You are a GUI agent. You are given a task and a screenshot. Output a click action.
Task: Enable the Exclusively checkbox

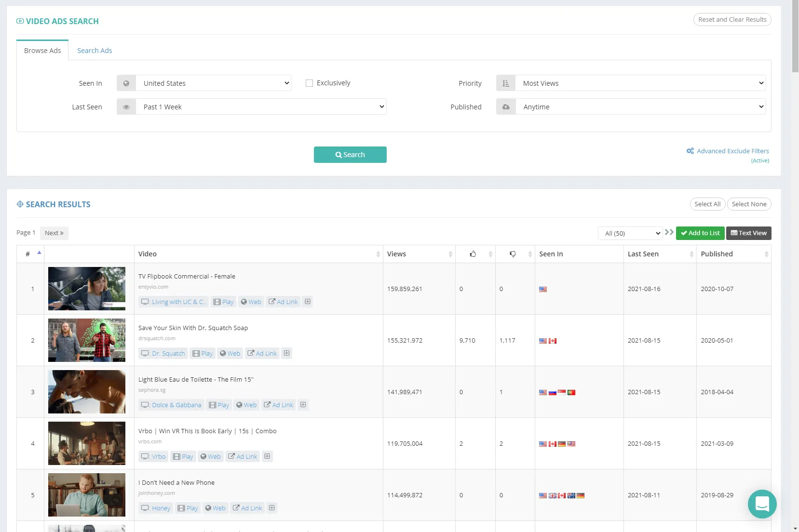coord(309,83)
